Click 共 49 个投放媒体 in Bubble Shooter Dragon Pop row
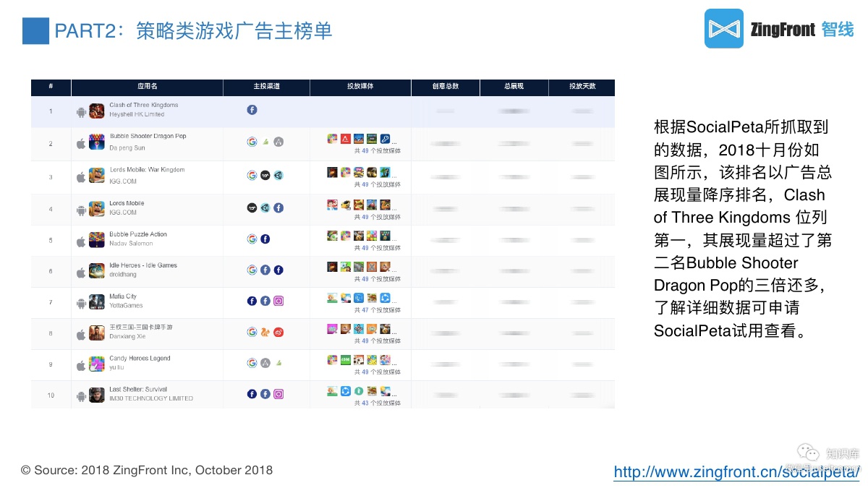This screenshot has height=488, width=868. coord(377,151)
